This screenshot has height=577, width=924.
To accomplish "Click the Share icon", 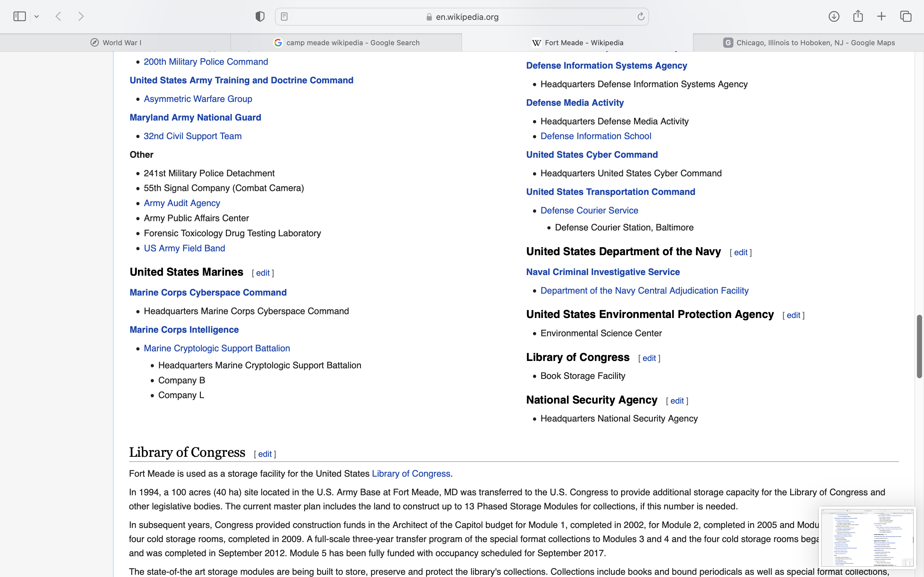I will (x=858, y=16).
